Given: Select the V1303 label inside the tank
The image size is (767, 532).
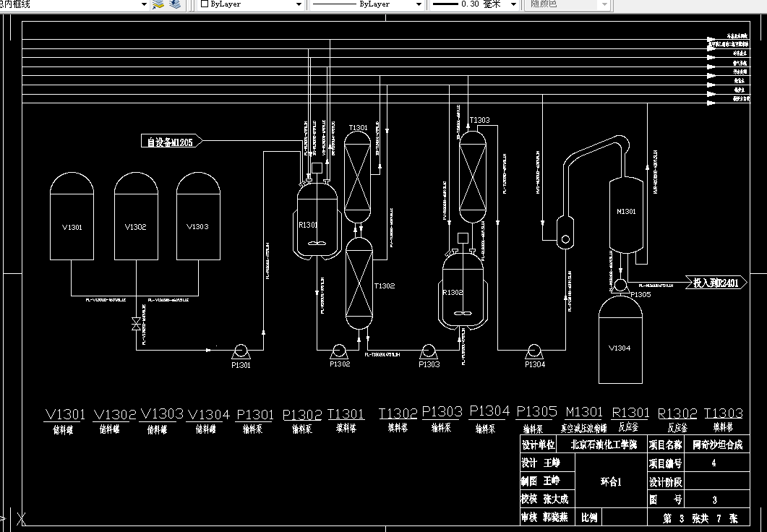Looking at the screenshot, I should 197,226.
